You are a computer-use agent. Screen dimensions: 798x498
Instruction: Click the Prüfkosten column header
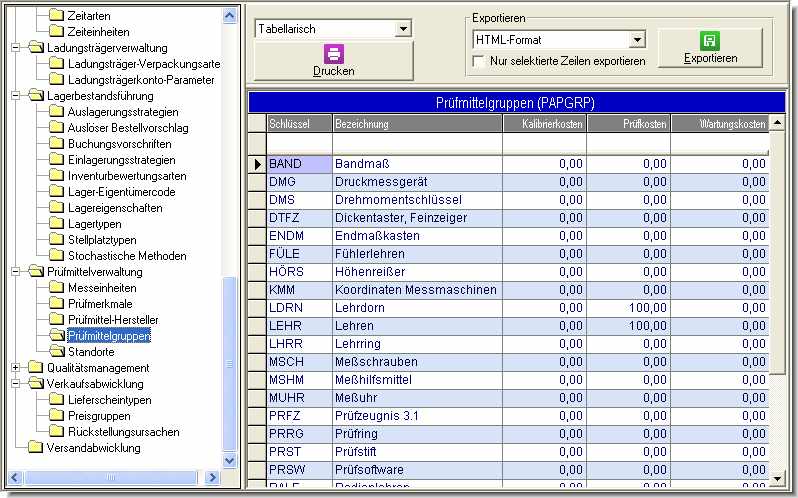[627, 124]
